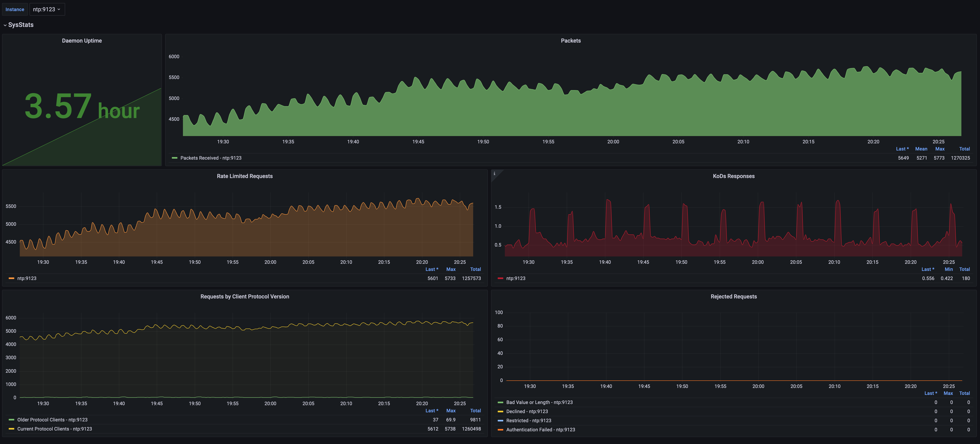980x444 pixels.
Task: Click the Declined series yellow color swatch
Action: pos(500,411)
